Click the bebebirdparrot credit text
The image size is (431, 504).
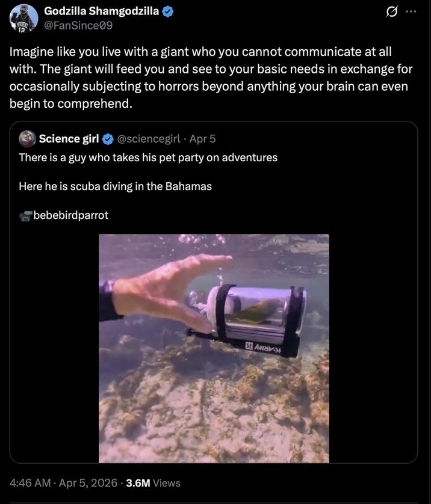click(x=71, y=215)
